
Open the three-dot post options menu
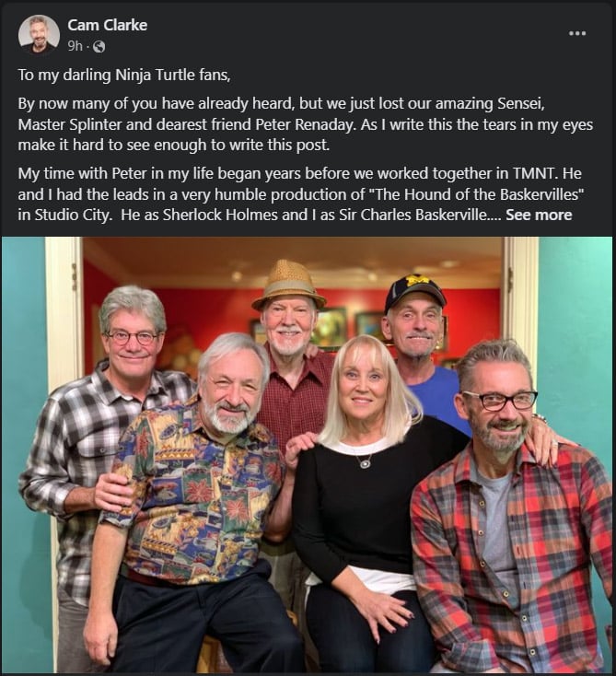(577, 33)
